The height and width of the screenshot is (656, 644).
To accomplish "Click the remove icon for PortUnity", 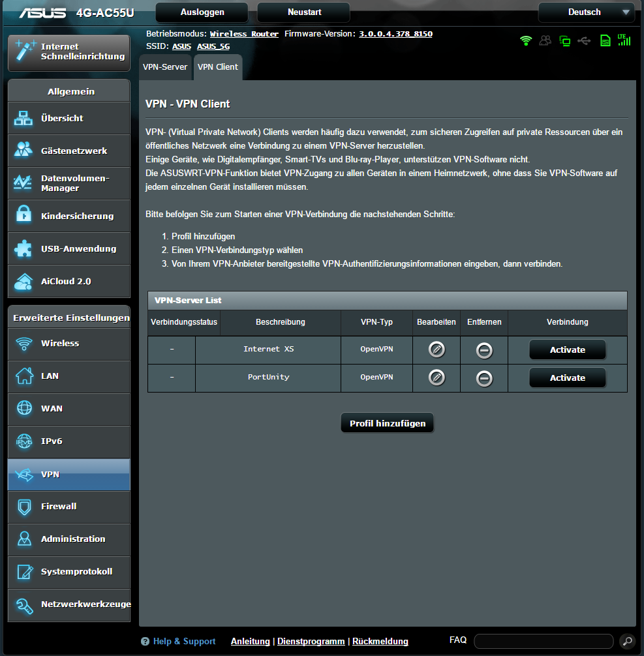I will point(484,378).
